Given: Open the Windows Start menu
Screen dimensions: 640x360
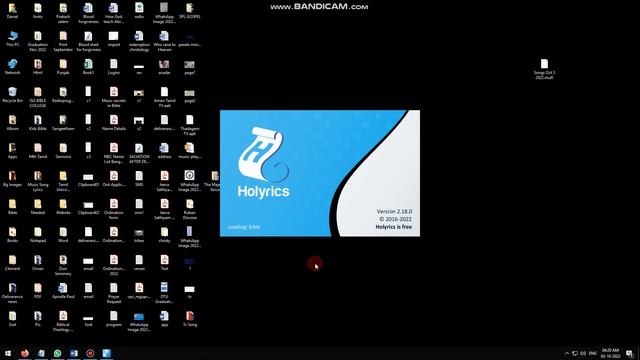Looking at the screenshot, I should tap(8, 353).
